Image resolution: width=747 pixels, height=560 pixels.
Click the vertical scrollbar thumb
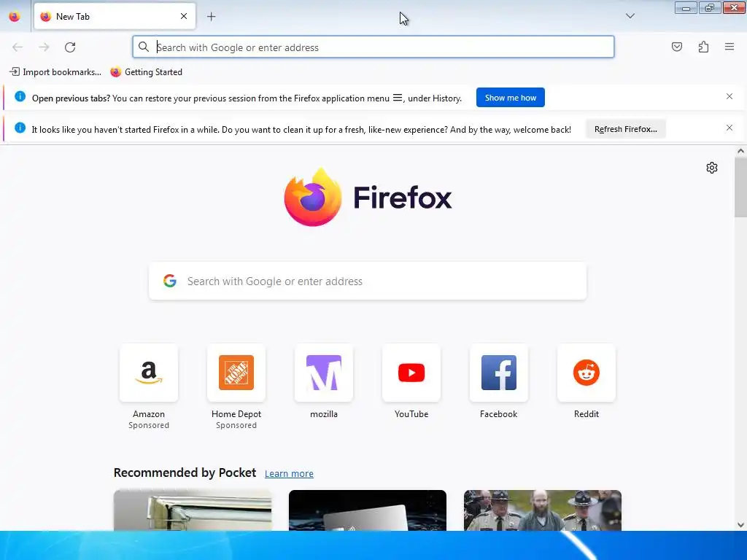[x=740, y=187]
